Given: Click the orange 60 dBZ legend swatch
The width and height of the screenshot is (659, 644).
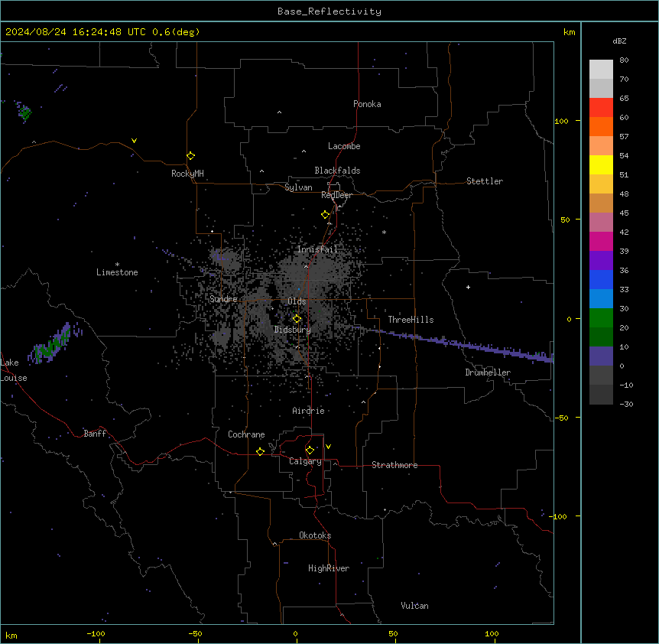Looking at the screenshot, I should tap(601, 126).
